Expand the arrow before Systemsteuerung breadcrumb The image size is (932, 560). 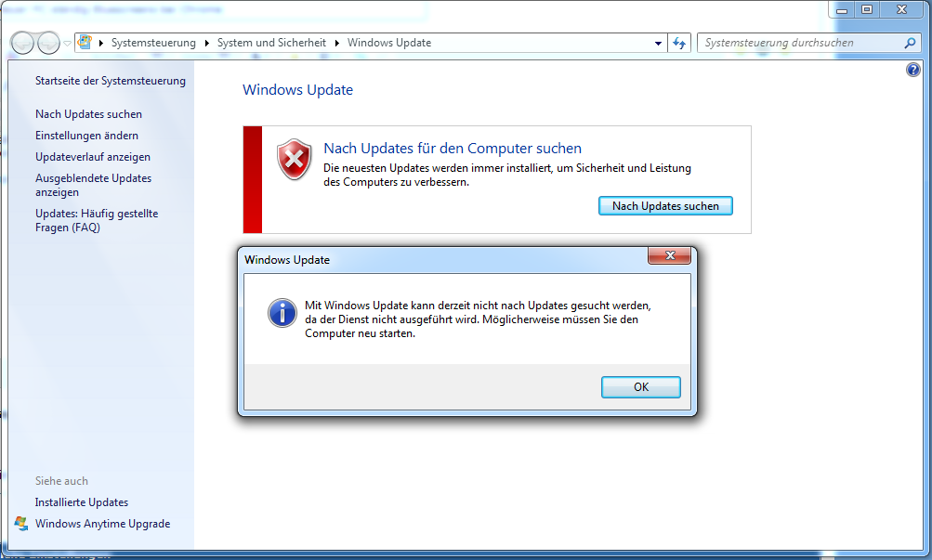pos(101,43)
